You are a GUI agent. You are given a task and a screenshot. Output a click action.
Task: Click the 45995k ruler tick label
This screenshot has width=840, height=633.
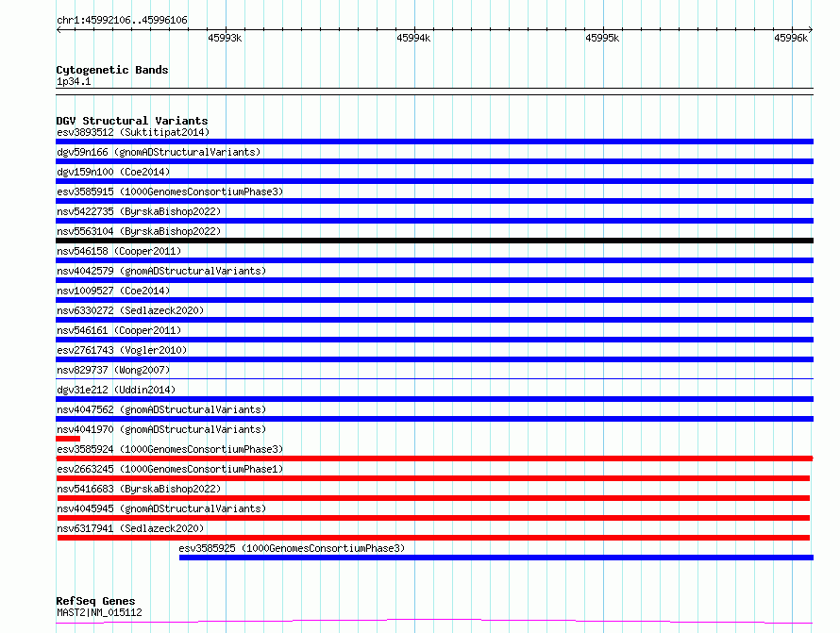click(602, 38)
